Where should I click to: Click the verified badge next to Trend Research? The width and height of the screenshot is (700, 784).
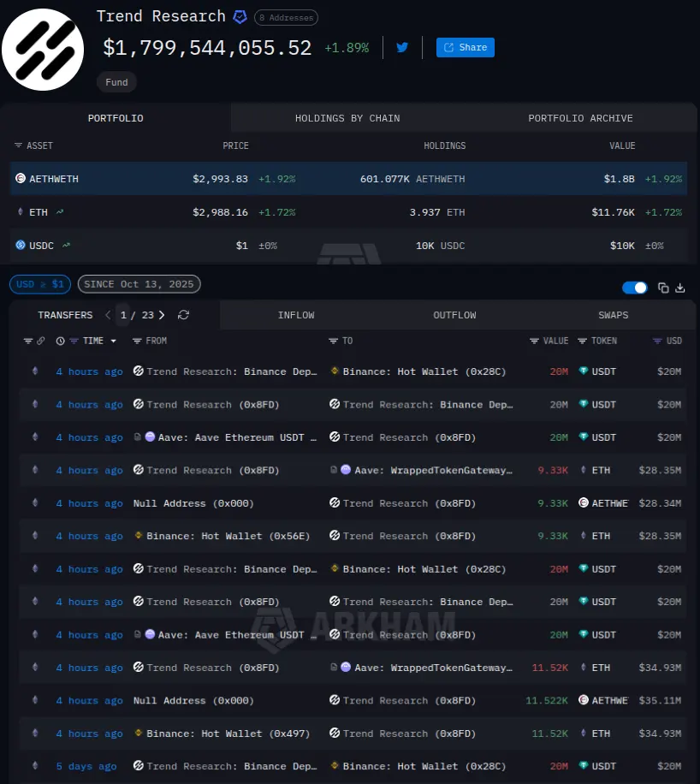click(x=240, y=17)
